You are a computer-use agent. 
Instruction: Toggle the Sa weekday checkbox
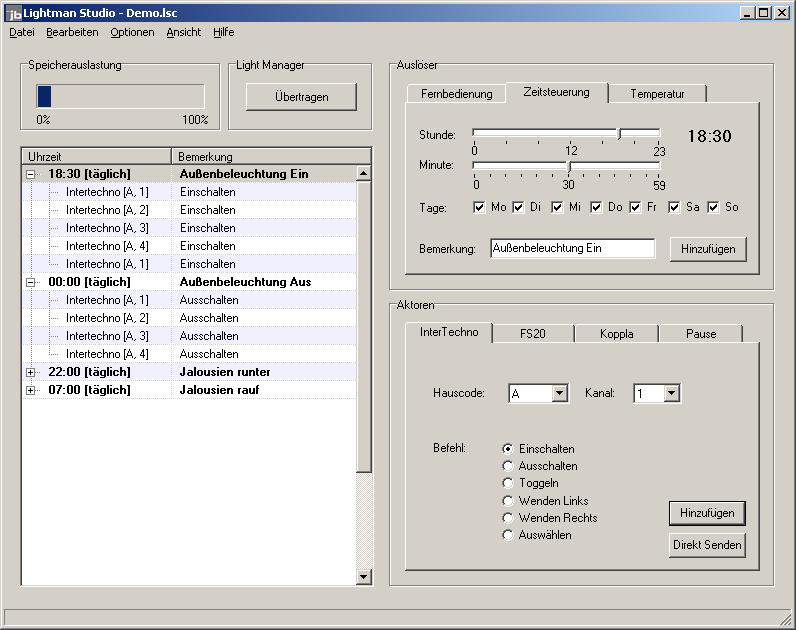(675, 207)
